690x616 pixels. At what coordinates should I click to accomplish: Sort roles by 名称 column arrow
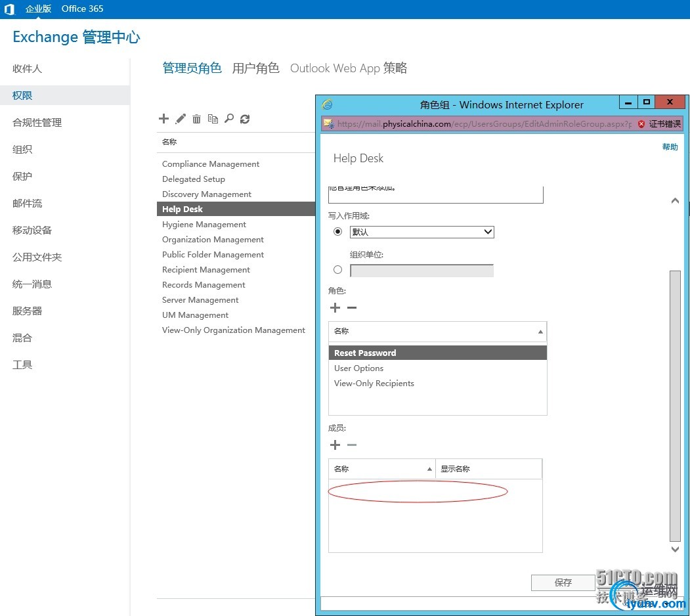pyautogui.click(x=540, y=332)
